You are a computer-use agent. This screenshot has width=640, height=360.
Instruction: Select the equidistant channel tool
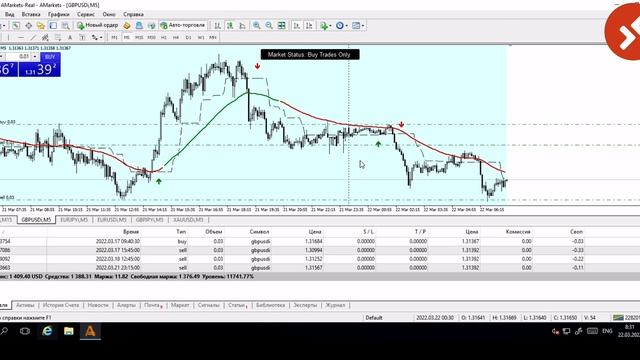tap(45, 38)
